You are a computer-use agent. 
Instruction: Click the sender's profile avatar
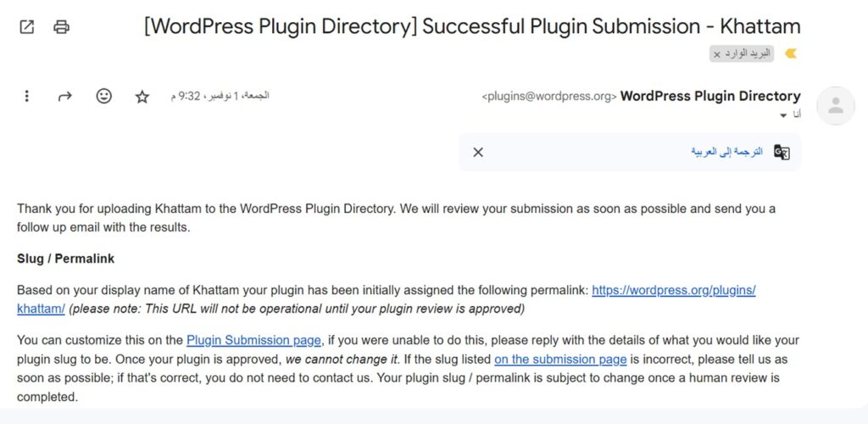835,106
